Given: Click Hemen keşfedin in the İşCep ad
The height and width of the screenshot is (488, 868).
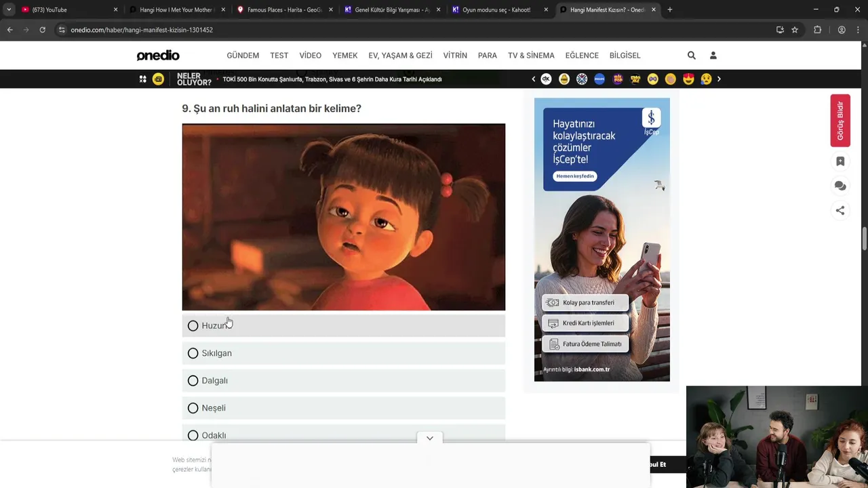Looking at the screenshot, I should (x=575, y=176).
